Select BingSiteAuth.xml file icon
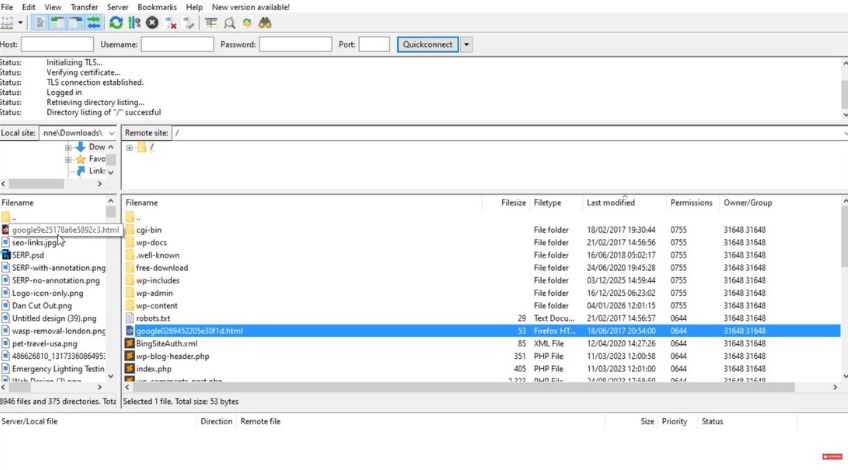 point(130,343)
